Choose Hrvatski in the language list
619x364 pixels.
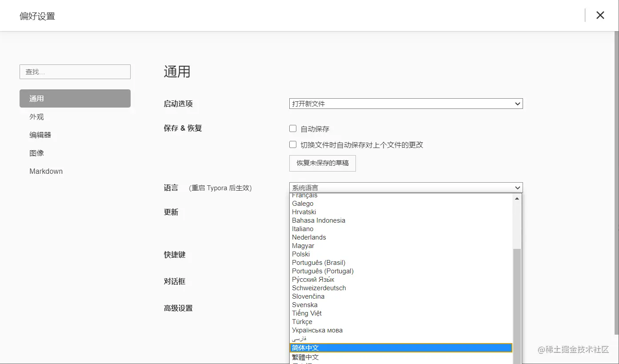tap(401, 212)
